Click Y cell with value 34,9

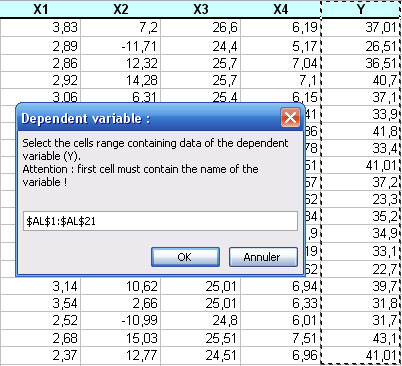click(361, 233)
